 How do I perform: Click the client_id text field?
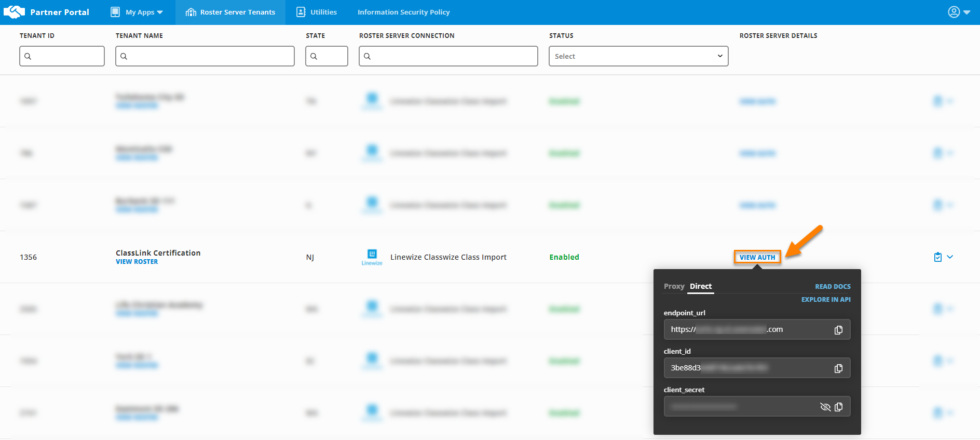pyautogui.click(x=757, y=368)
